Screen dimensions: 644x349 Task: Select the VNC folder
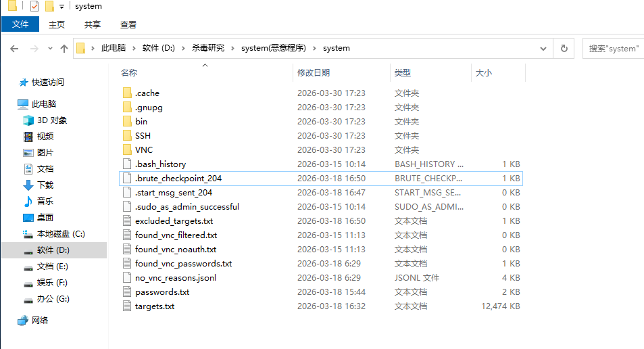click(x=143, y=150)
